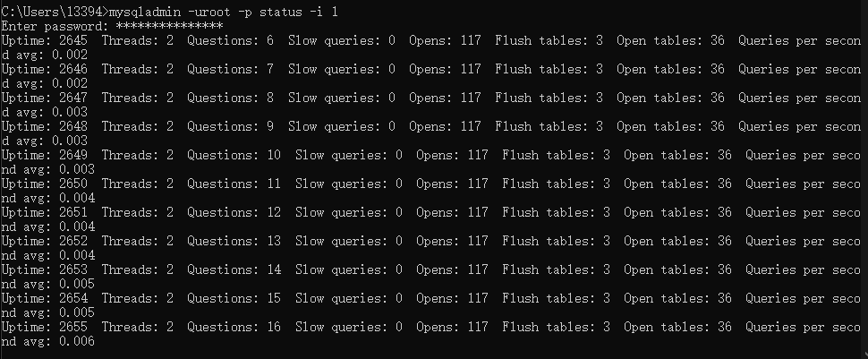Image resolution: width=868 pixels, height=359 pixels.
Task: Click the Questions: 9 text
Action: [223, 126]
